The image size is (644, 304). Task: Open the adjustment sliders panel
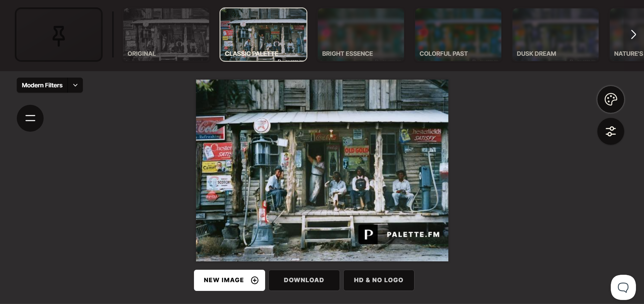[611, 131]
